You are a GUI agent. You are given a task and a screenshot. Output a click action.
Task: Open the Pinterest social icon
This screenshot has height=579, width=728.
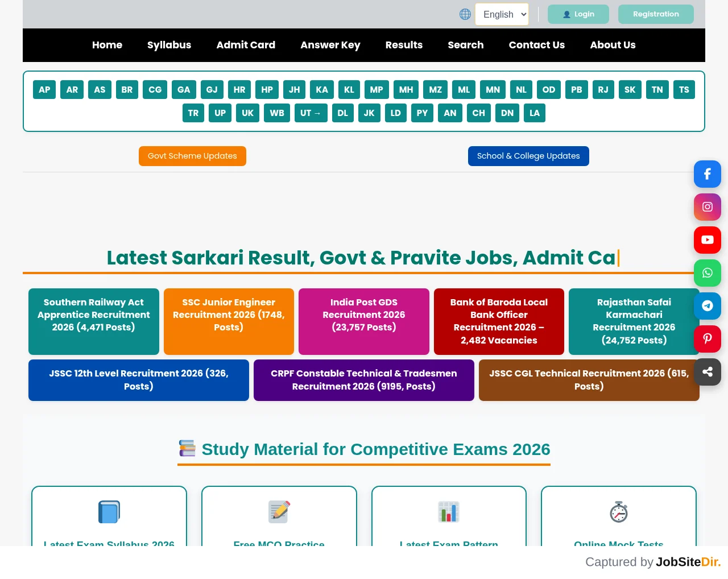(708, 339)
